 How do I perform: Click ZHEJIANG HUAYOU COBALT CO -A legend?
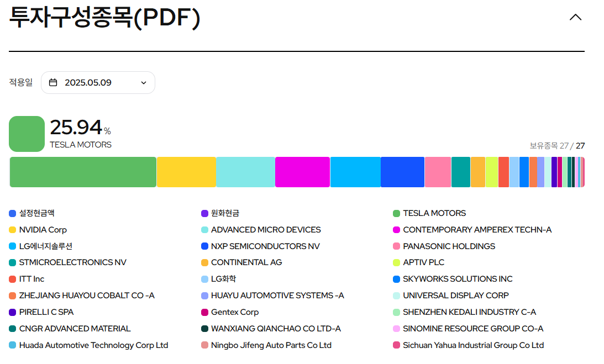pyautogui.click(x=82, y=296)
